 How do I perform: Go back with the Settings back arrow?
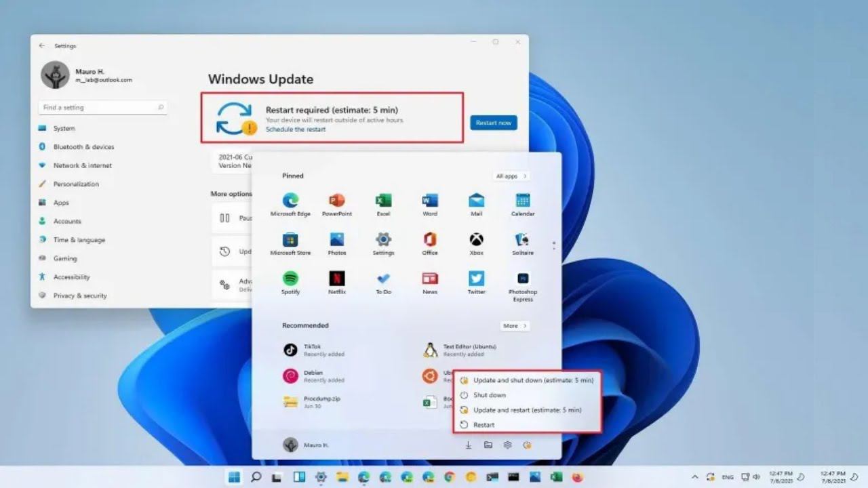point(42,45)
